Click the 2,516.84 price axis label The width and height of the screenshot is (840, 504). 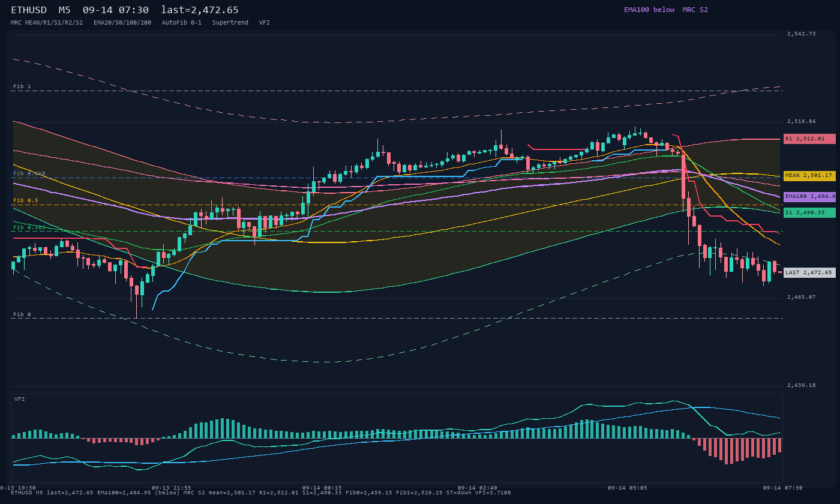(x=802, y=121)
